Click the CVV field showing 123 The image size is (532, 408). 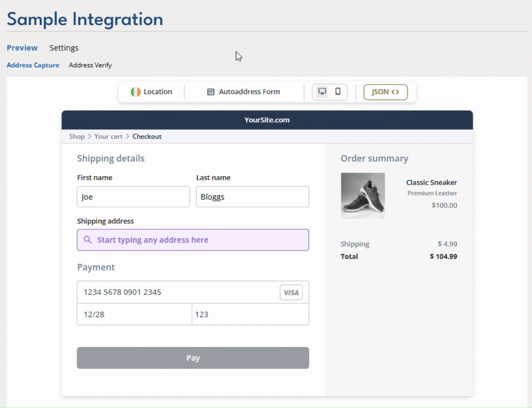coord(250,314)
